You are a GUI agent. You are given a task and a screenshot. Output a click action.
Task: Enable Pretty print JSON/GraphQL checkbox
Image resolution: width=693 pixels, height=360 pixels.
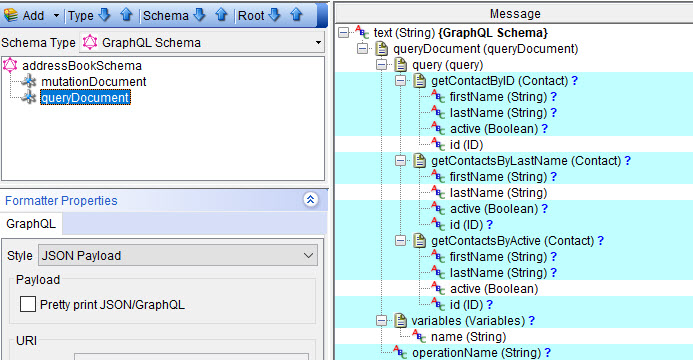[28, 304]
